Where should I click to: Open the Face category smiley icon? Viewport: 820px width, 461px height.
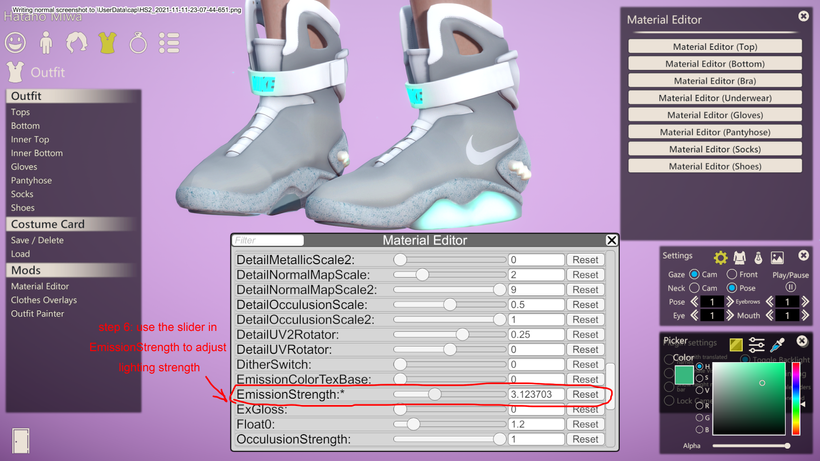(x=15, y=42)
